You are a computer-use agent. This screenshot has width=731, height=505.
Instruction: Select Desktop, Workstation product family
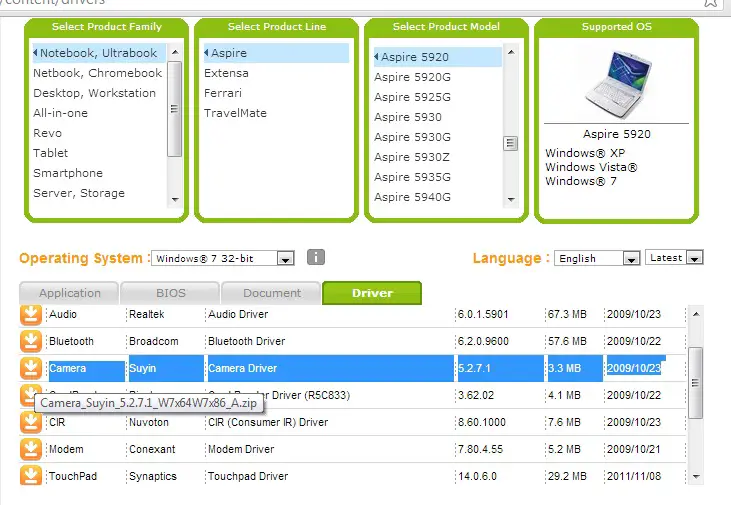coord(94,93)
